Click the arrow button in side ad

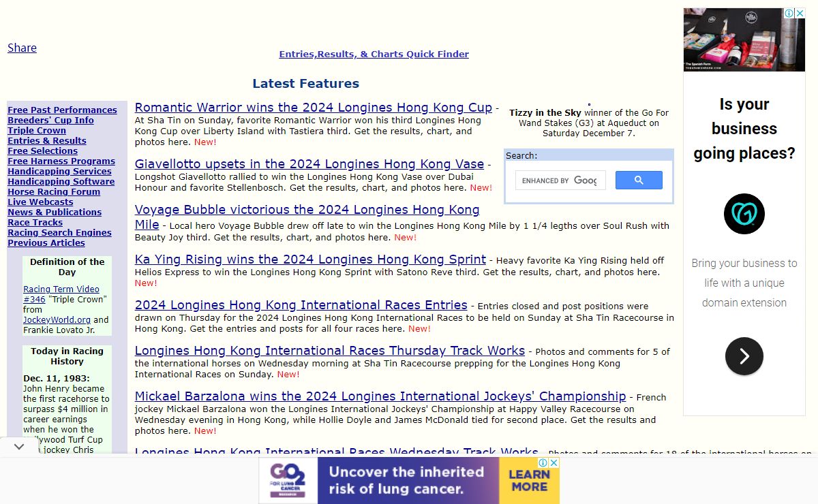744,356
